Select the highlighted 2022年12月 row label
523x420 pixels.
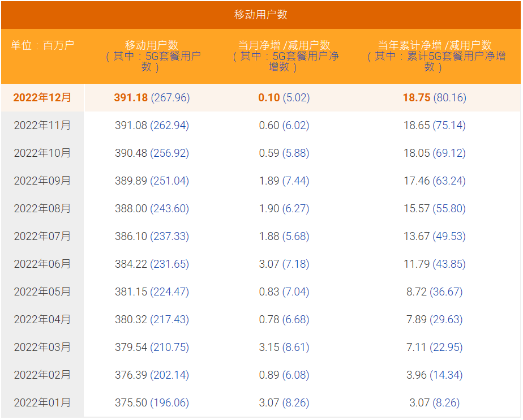42,97
